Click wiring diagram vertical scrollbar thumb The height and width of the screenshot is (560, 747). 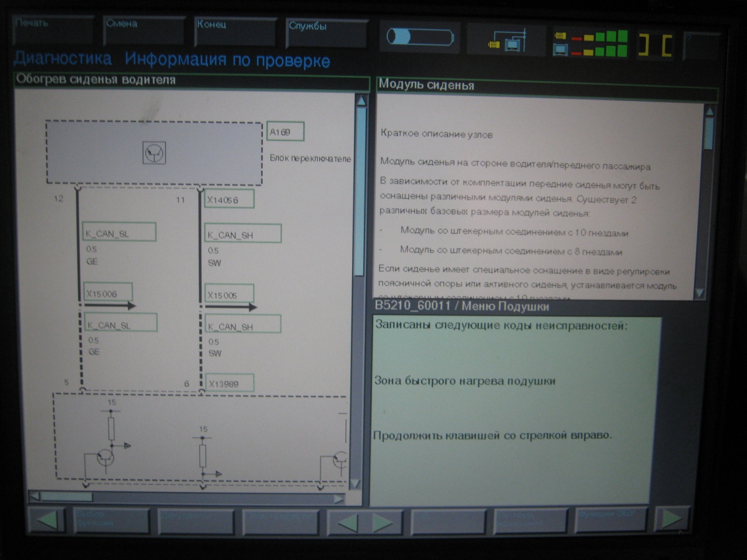coord(359,191)
